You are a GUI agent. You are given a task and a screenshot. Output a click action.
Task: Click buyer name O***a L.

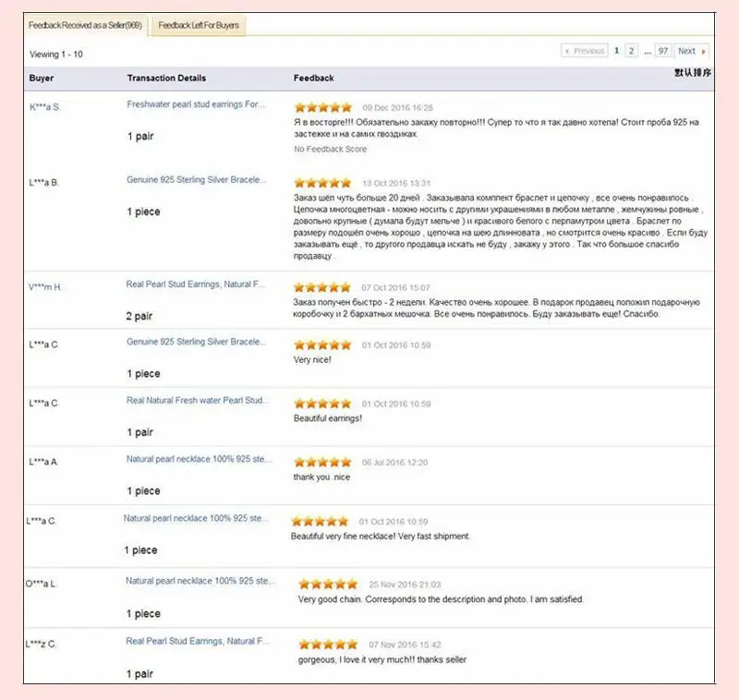(41, 584)
